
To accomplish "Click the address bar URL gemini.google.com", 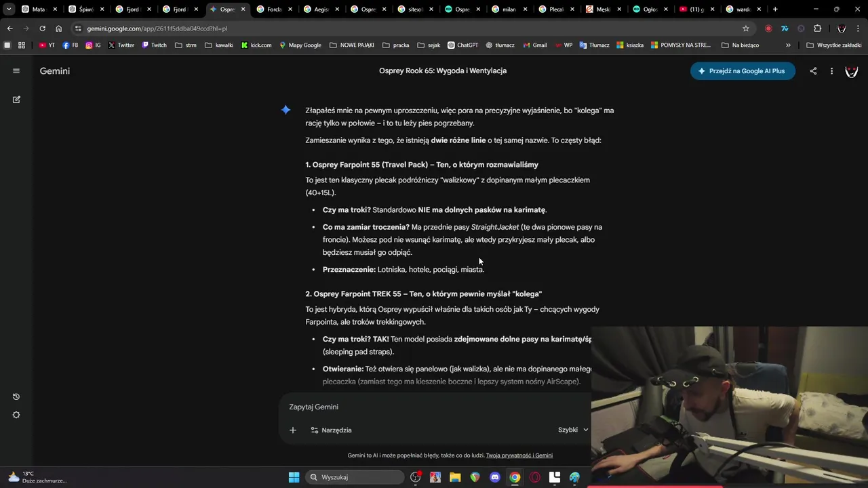I will (x=157, y=28).
